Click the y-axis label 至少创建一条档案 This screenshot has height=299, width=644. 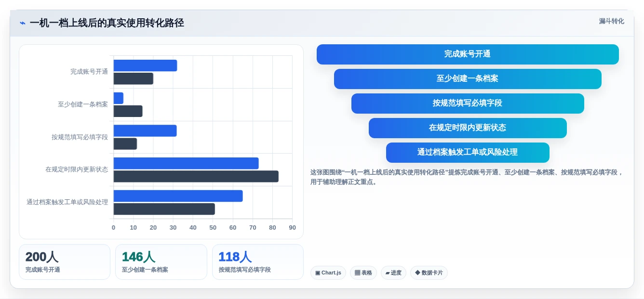pyautogui.click(x=83, y=104)
